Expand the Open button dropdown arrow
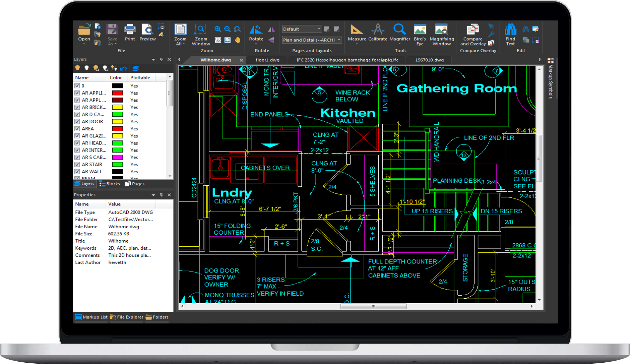 (x=84, y=44)
